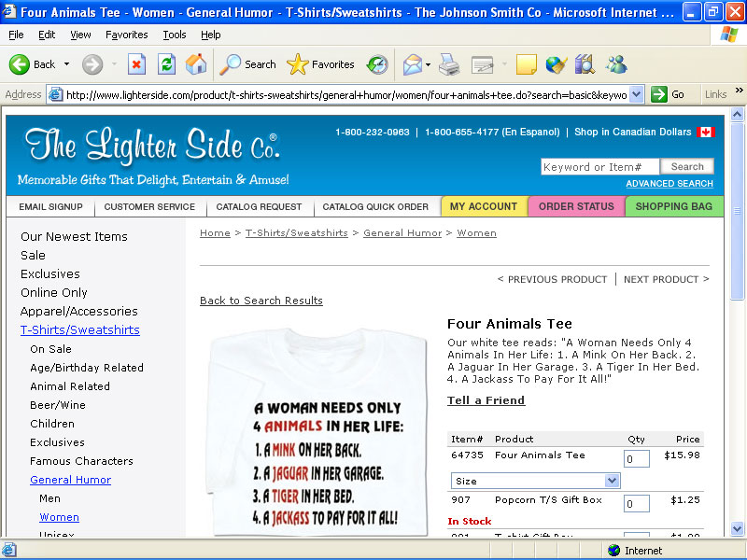Open the Shopping Bag tab
Screen dimensions: 747x560
(x=674, y=206)
